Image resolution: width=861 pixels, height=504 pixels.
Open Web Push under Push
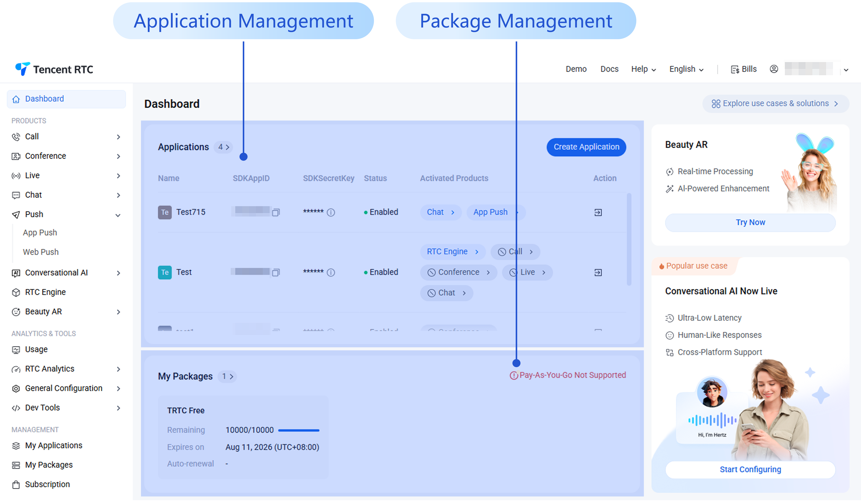click(x=41, y=252)
